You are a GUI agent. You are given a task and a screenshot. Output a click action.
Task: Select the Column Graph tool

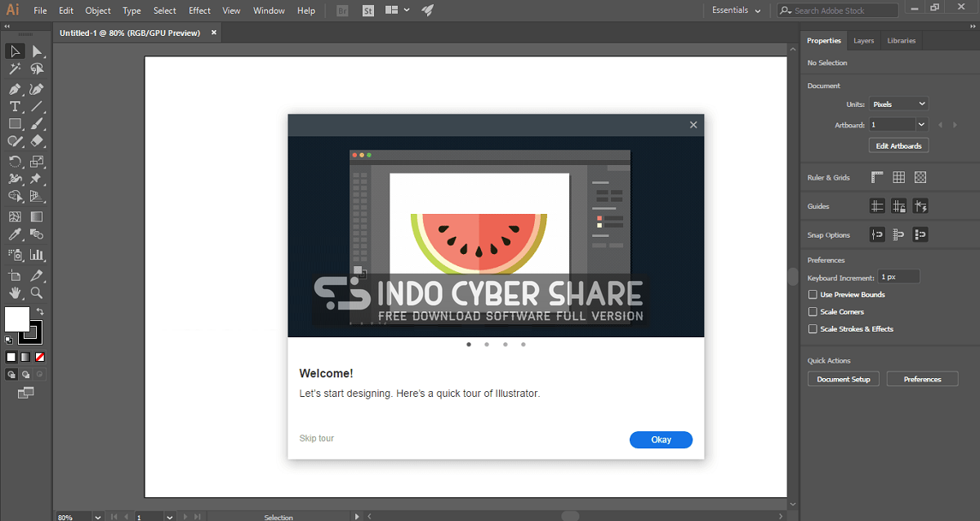[37, 255]
